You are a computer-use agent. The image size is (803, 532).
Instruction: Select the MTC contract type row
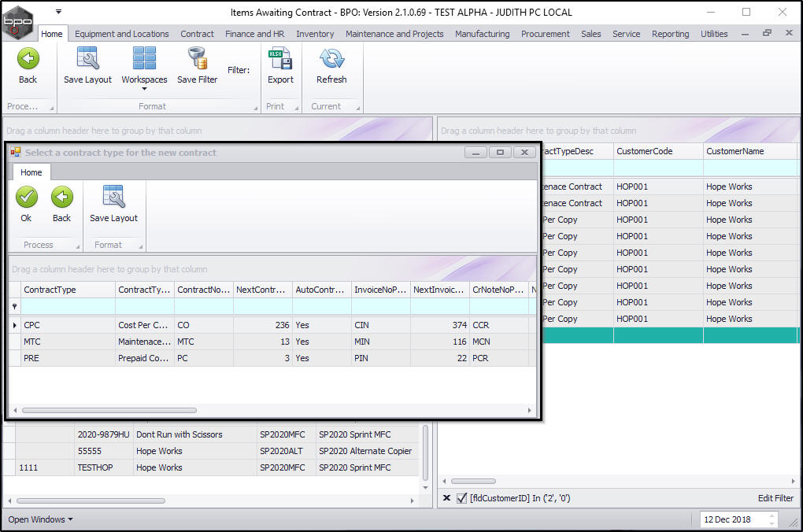point(32,342)
